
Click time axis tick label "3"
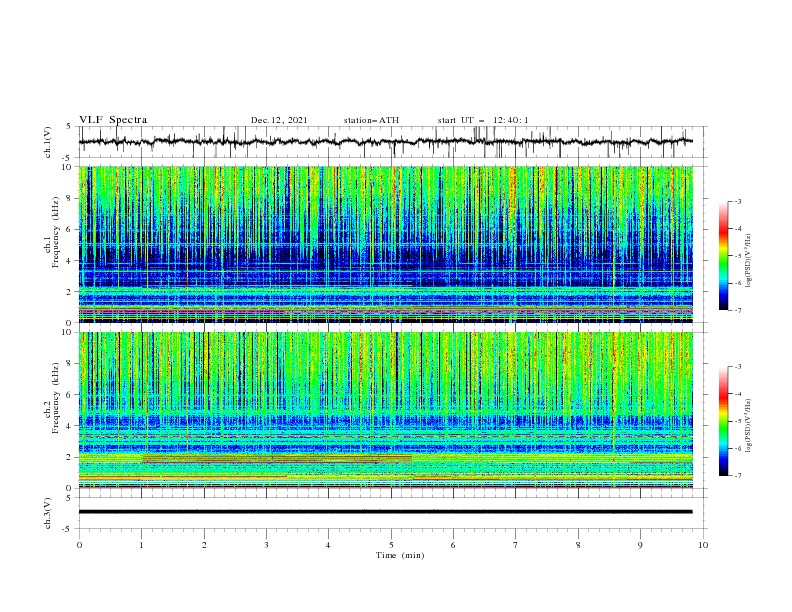(x=266, y=545)
